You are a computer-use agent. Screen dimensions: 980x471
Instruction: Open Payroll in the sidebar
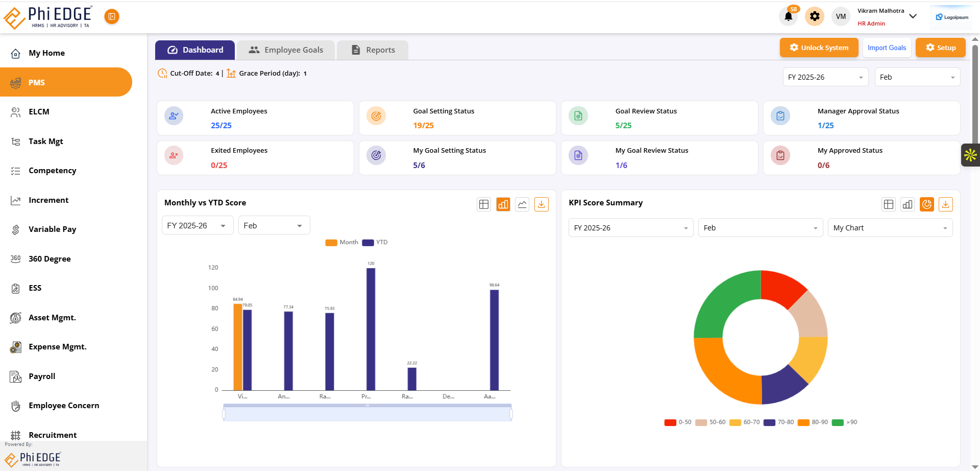pos(42,376)
